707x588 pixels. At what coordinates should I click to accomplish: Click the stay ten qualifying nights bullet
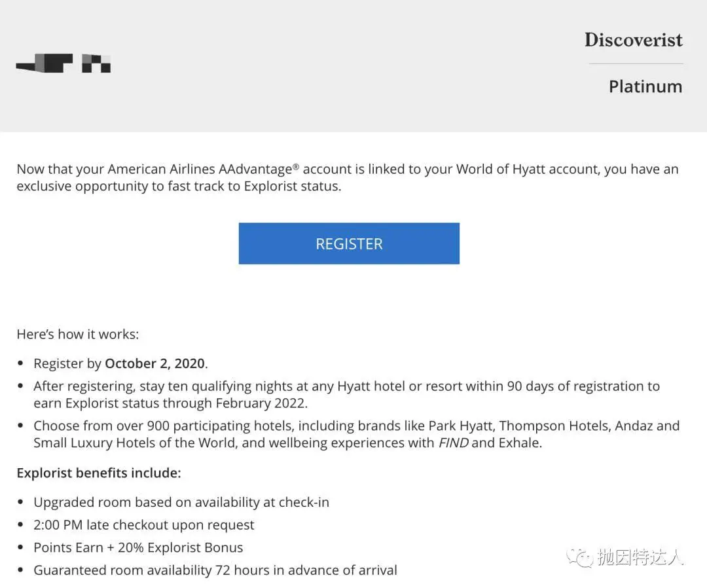[x=347, y=395]
